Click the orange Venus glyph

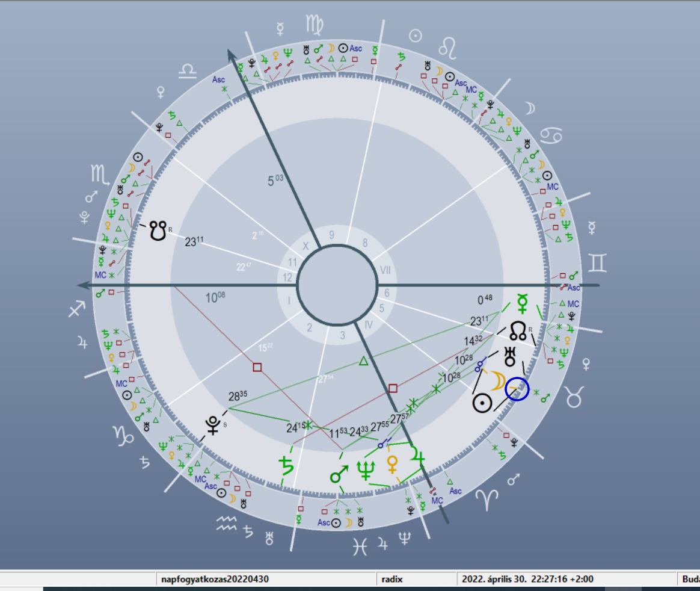[x=393, y=465]
